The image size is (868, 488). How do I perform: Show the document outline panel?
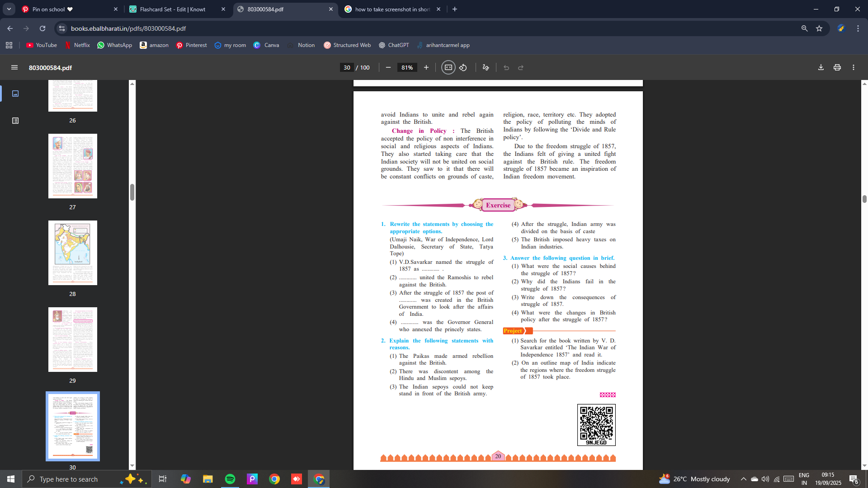pyautogui.click(x=15, y=121)
